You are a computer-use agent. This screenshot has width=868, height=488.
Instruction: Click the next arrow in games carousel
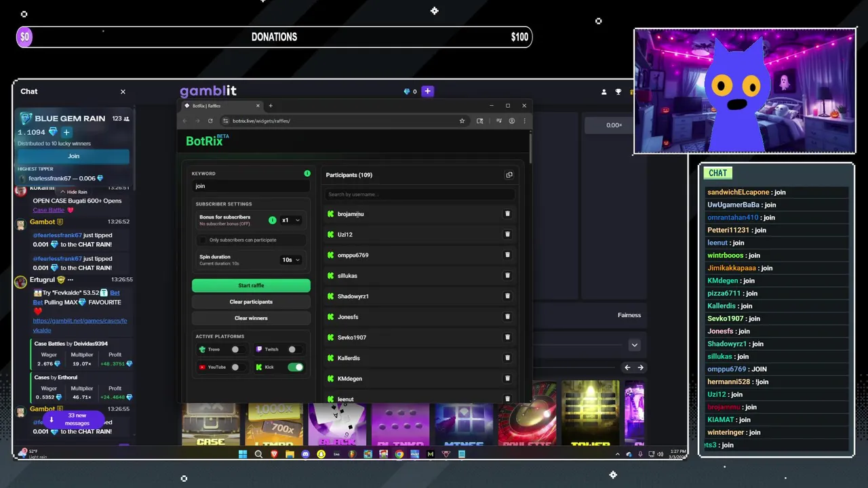(x=640, y=367)
